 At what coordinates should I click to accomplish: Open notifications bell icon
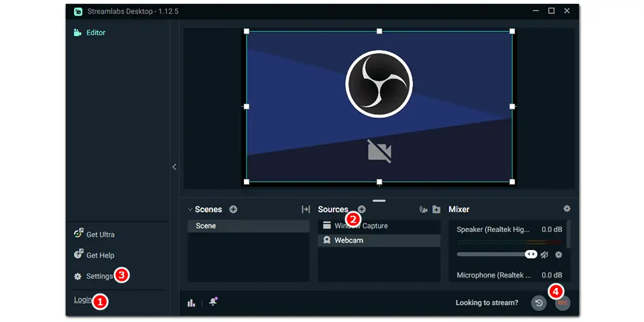[x=213, y=302]
